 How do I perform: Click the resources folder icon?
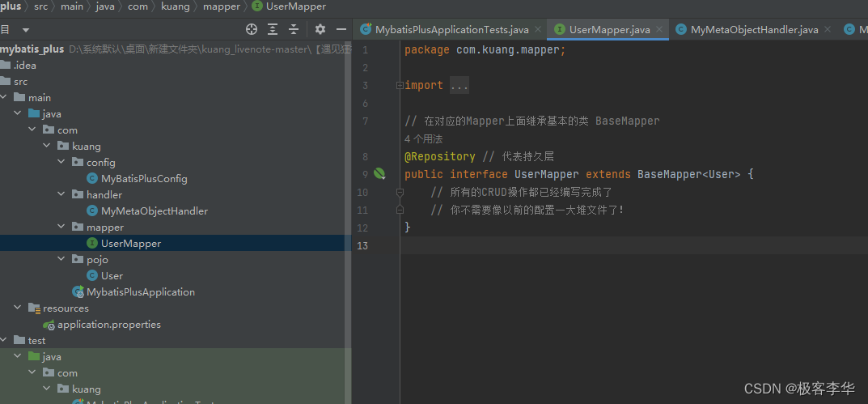point(34,308)
